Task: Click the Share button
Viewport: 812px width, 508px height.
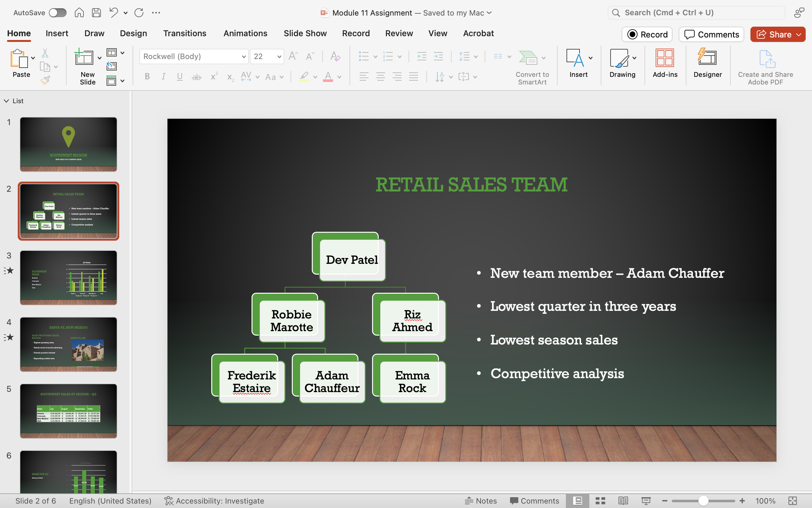Action: 778,34
